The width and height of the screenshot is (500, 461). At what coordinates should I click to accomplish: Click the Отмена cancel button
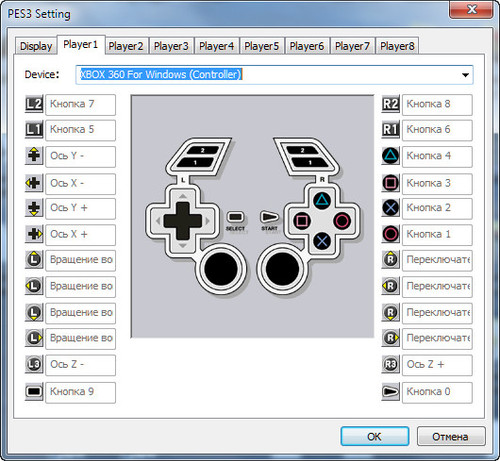451,436
